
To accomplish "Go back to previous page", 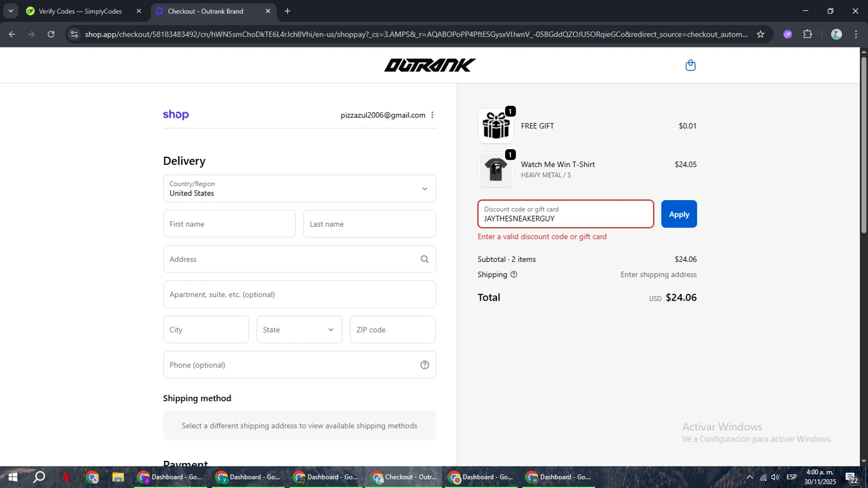I will (12, 34).
